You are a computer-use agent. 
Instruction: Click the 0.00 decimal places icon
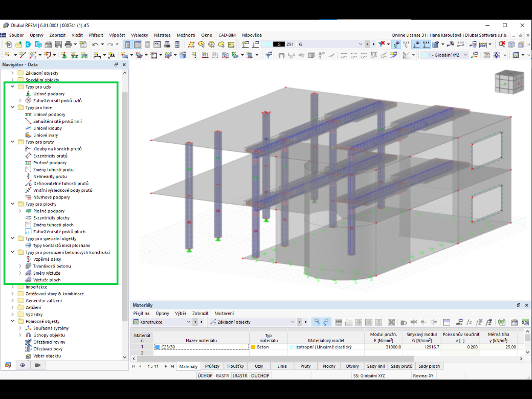pyautogui.click(x=525, y=322)
